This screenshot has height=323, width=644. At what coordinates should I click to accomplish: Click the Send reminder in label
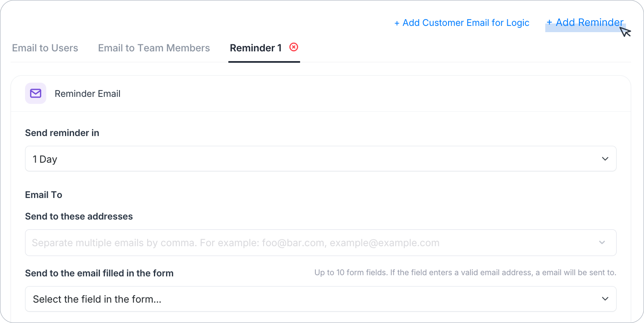[x=62, y=133]
